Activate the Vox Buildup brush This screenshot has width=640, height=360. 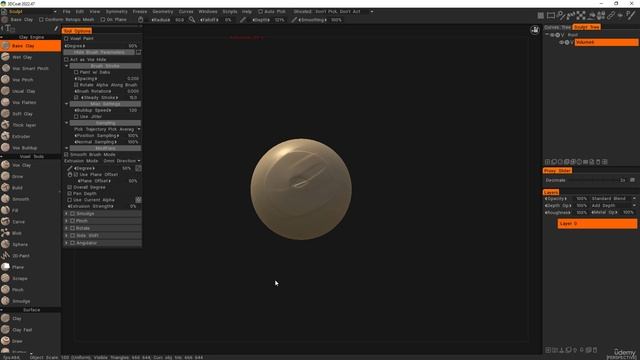coord(31,148)
